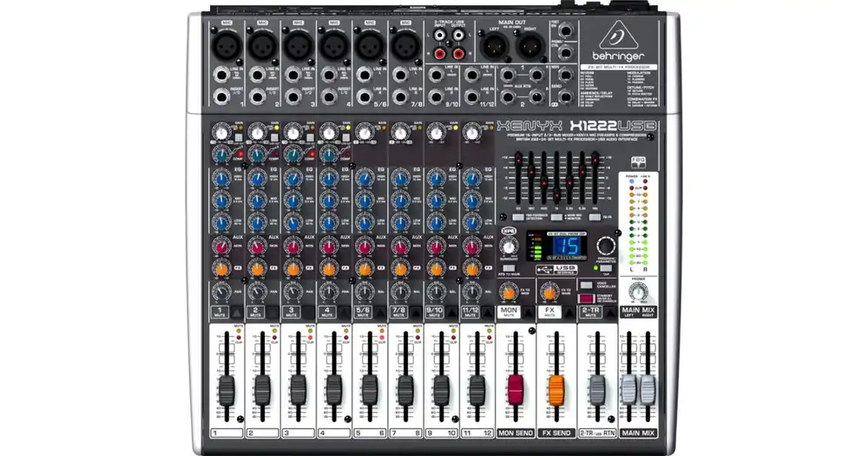Viewport: 868px width, 456px height.
Task: Click the channel 1 Line In jack
Action: tap(221, 74)
